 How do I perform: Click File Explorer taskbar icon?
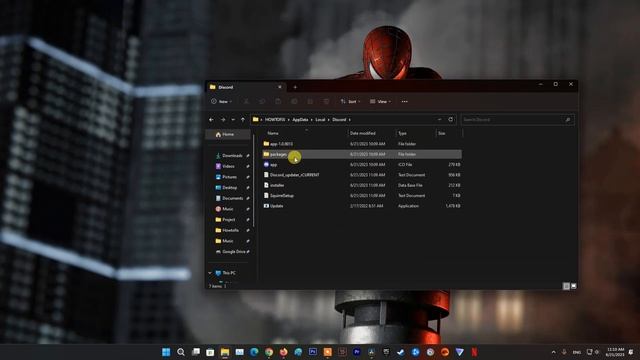click(225, 352)
